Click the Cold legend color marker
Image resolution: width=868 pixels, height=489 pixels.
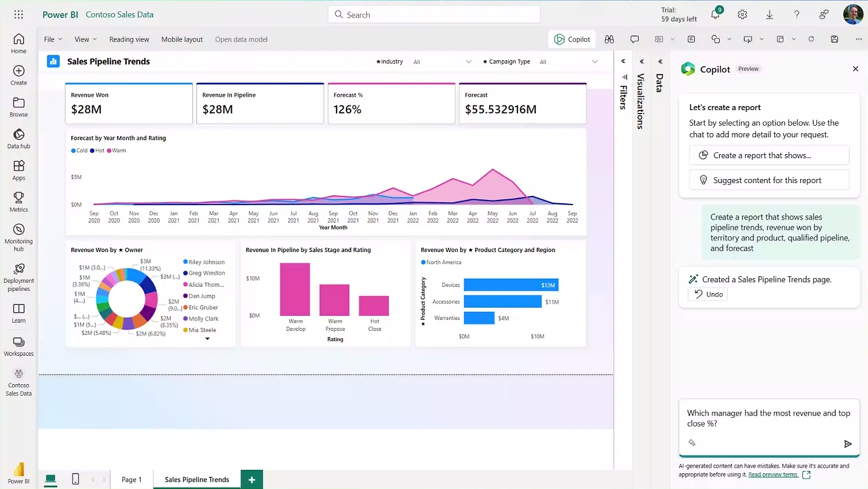click(x=74, y=151)
